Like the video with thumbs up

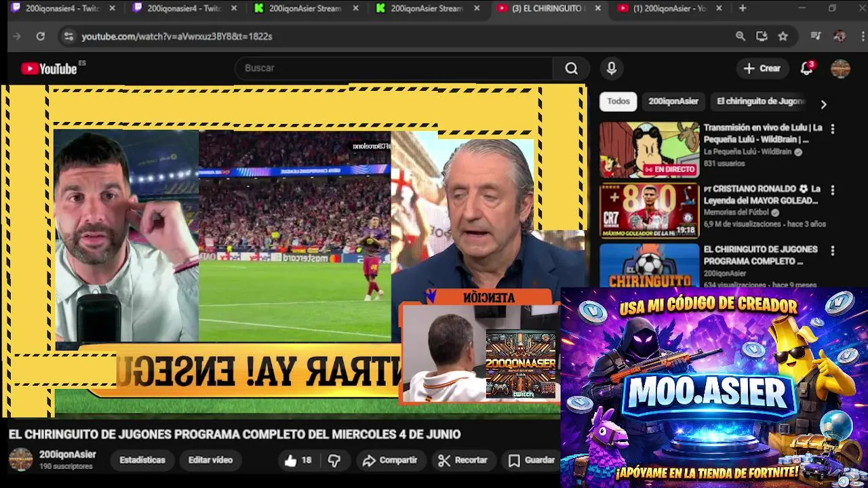(298, 460)
